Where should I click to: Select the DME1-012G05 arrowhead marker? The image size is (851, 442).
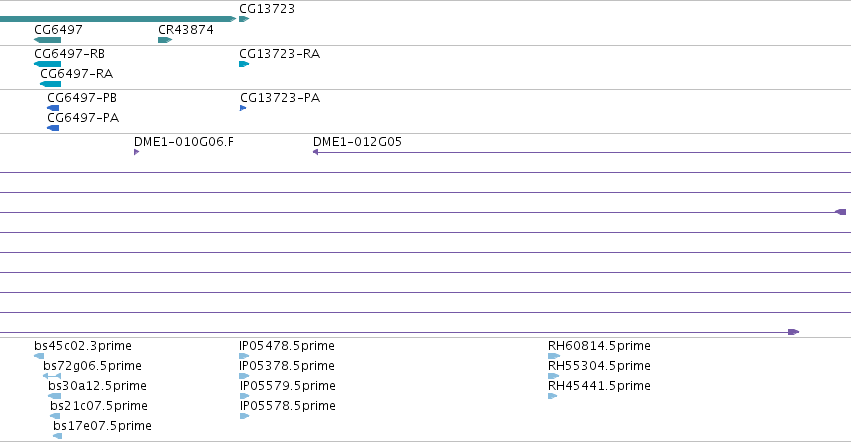tap(315, 152)
